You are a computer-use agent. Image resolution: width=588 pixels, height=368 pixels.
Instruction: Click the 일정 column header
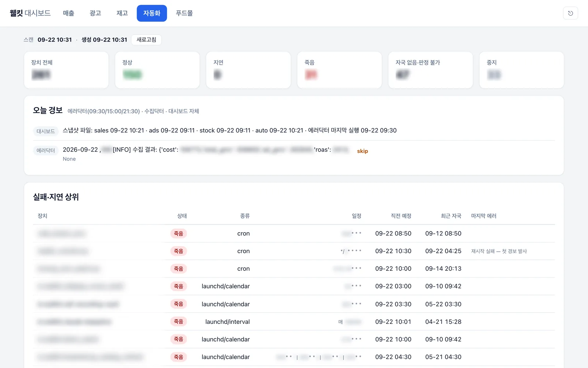(356, 216)
